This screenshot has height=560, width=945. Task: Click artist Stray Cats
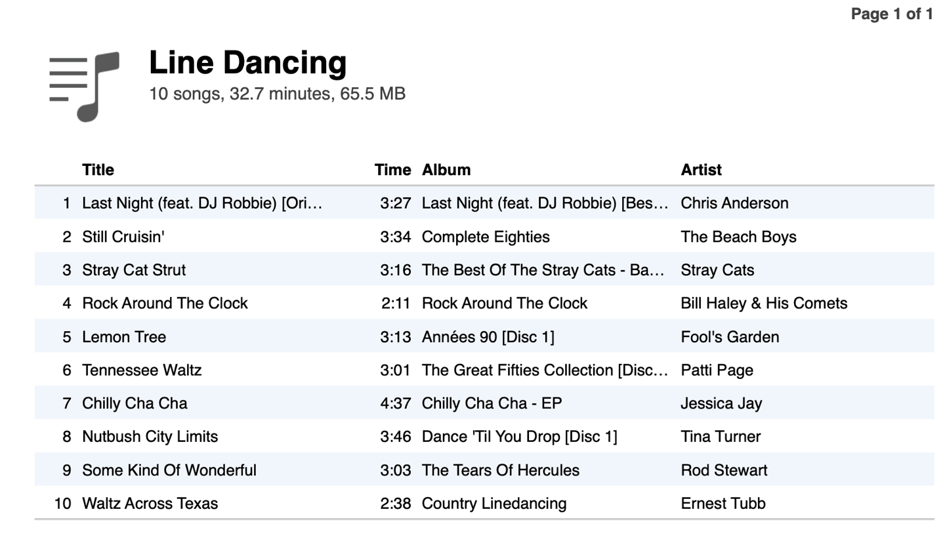click(x=717, y=270)
